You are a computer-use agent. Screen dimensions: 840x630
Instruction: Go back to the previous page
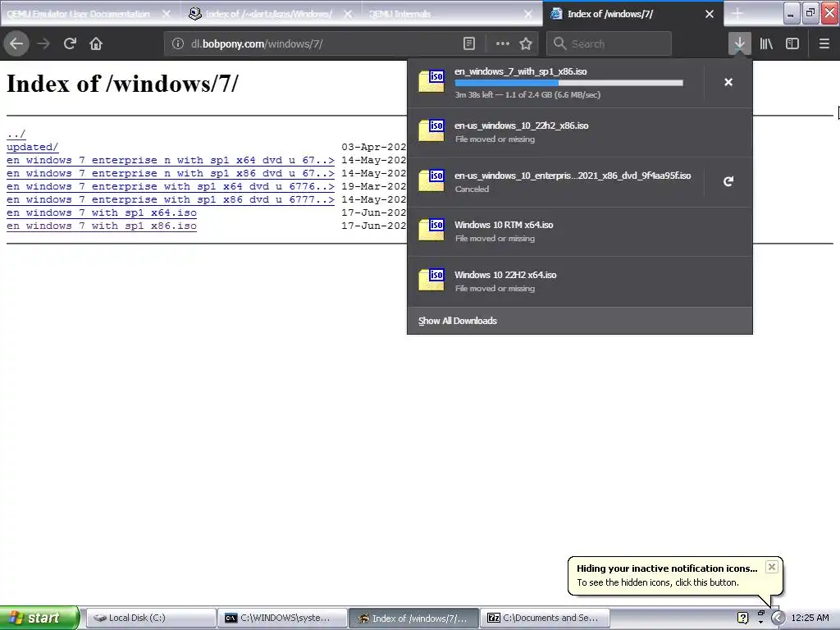tap(16, 44)
